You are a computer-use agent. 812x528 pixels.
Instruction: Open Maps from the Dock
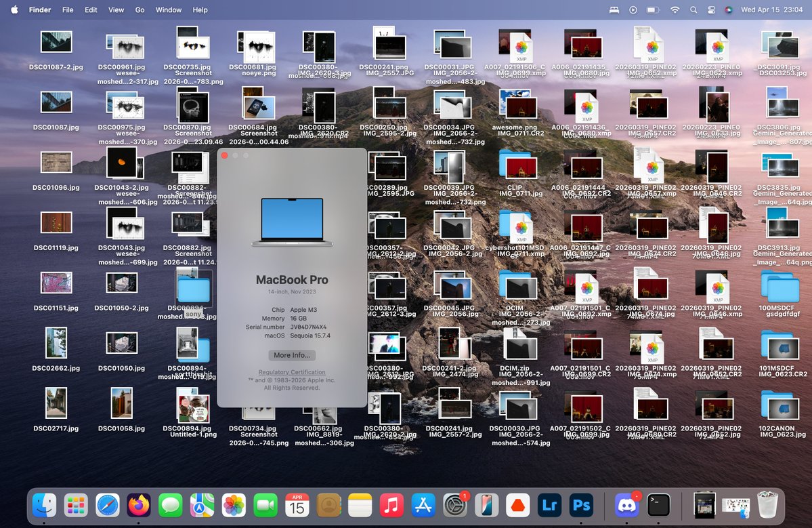point(202,505)
